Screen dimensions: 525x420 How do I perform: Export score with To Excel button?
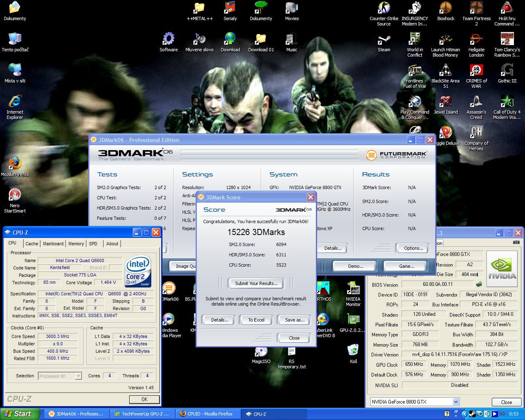(x=256, y=320)
